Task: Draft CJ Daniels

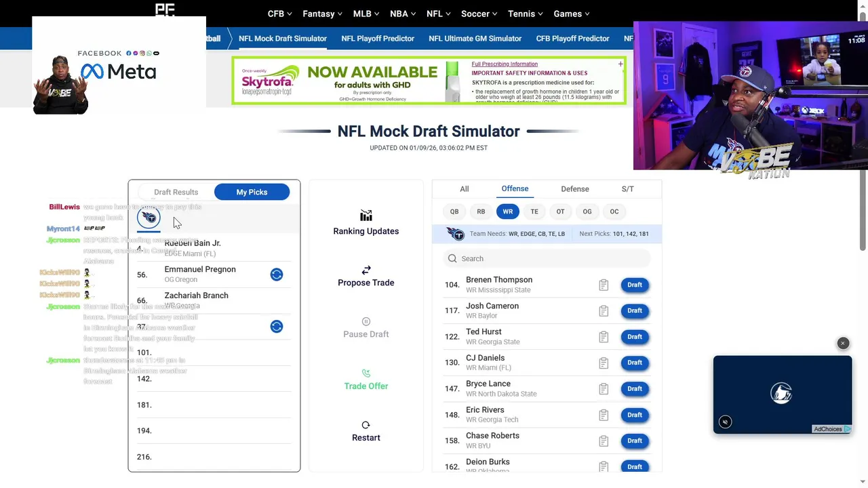Action: pyautogui.click(x=635, y=363)
